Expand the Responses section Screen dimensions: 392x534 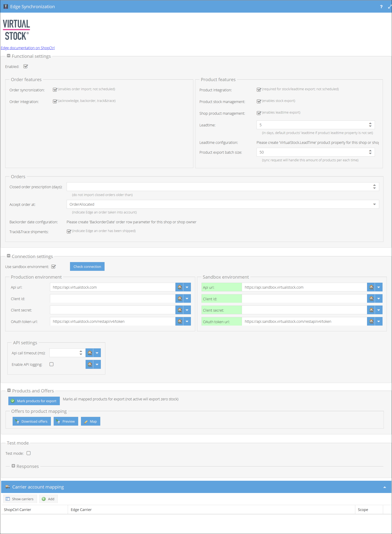(x=13, y=466)
